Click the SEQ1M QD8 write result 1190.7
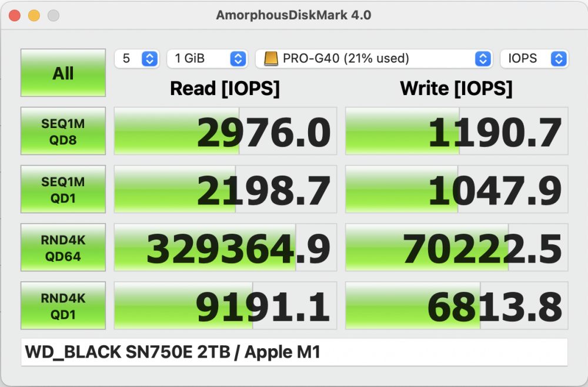588x387 pixels. pyautogui.click(x=457, y=131)
